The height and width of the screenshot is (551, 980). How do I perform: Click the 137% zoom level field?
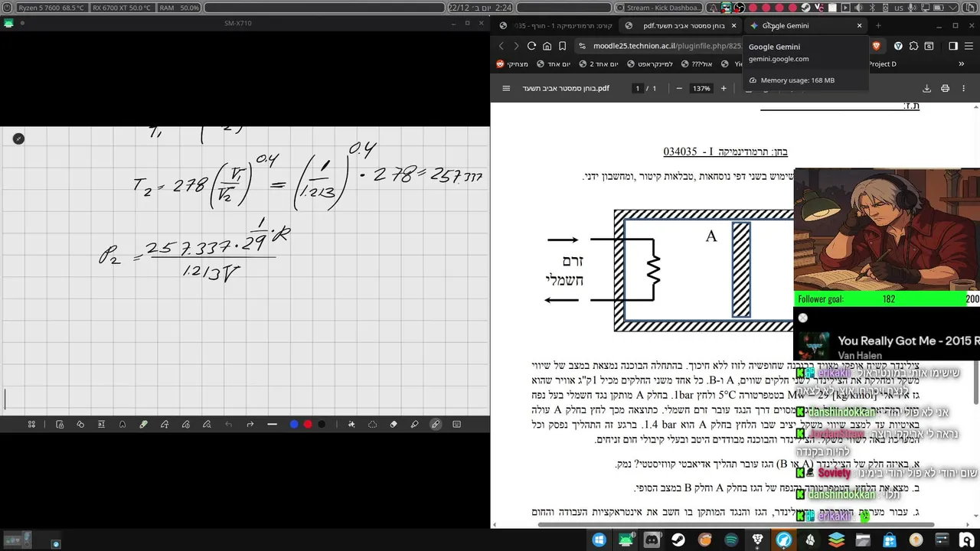[701, 89]
